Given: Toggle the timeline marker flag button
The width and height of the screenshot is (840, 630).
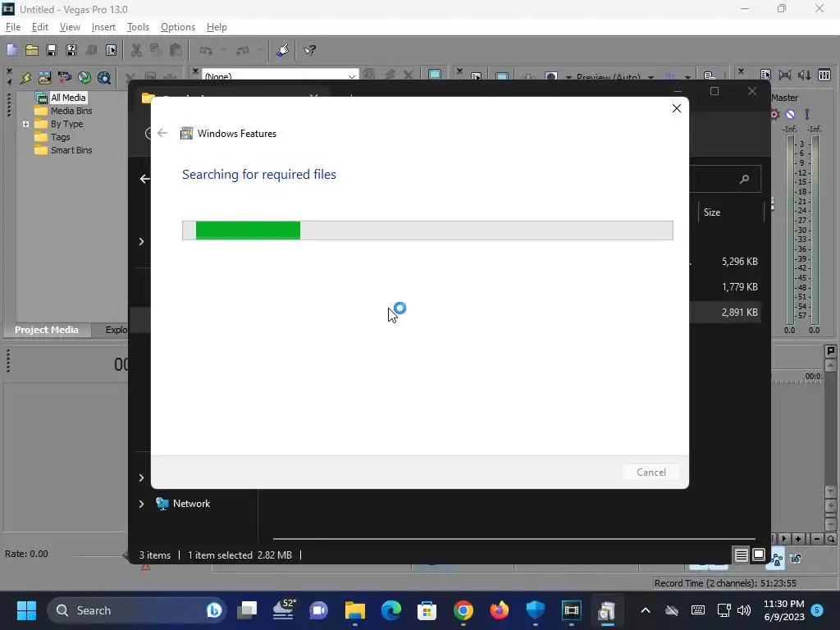Looking at the screenshot, I should point(830,351).
